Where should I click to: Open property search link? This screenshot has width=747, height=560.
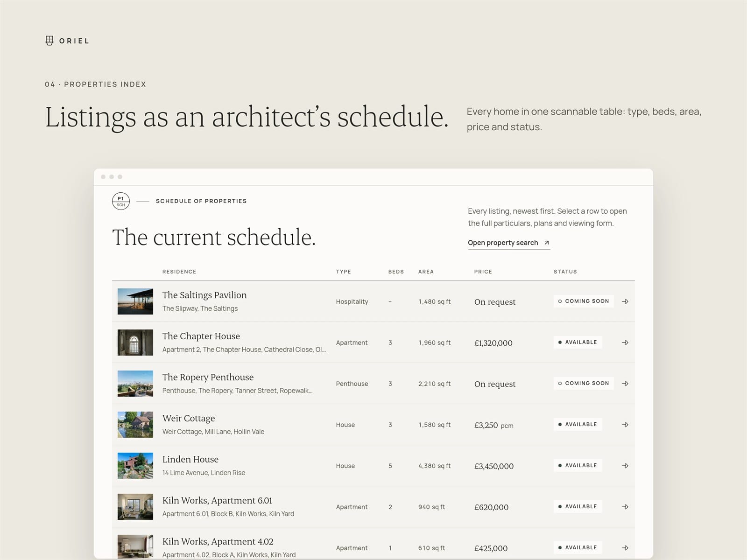[x=509, y=243]
